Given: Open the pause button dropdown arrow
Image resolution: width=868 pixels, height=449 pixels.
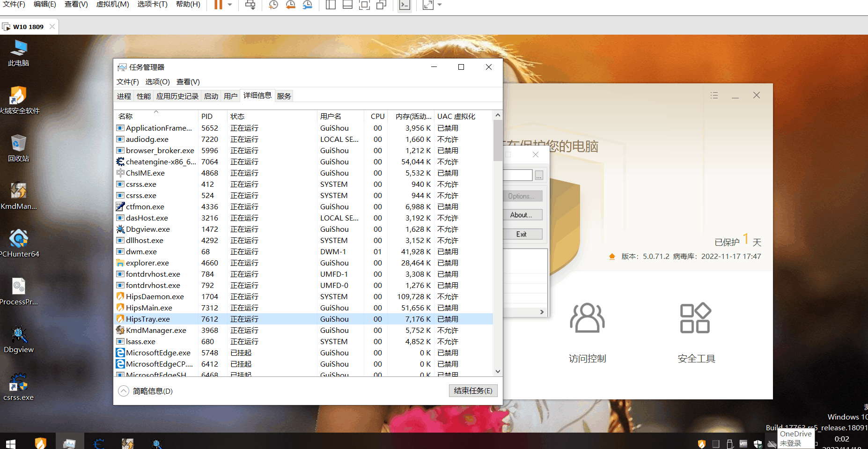Looking at the screenshot, I should (230, 5).
